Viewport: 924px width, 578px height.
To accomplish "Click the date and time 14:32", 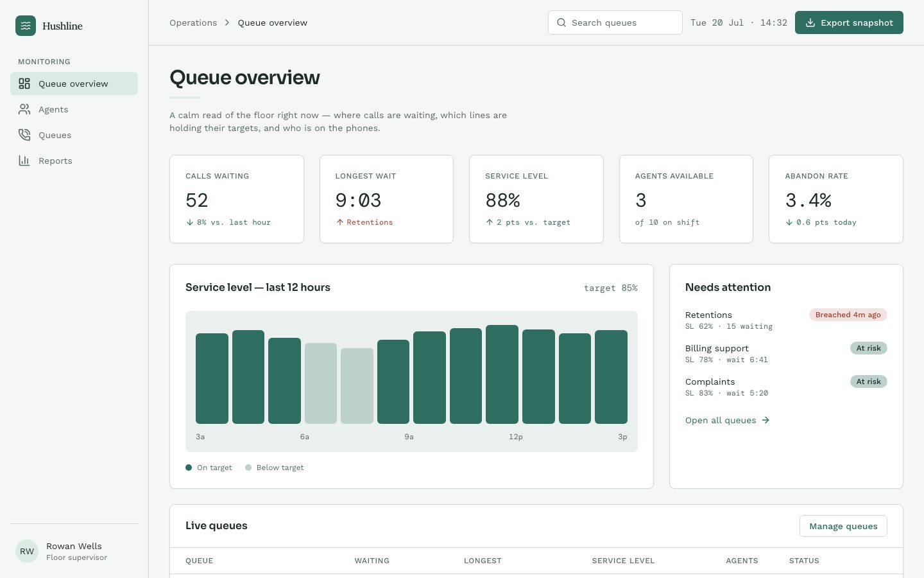I will click(739, 22).
